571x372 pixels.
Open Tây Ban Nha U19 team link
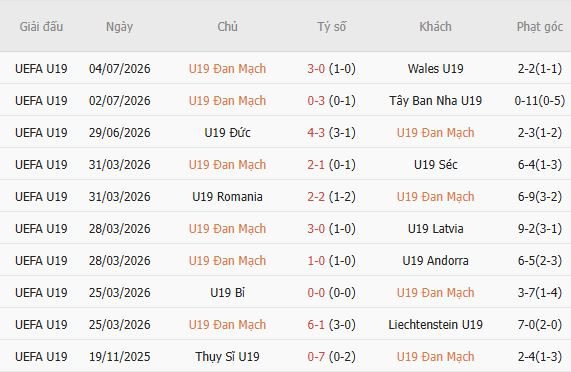(x=436, y=100)
